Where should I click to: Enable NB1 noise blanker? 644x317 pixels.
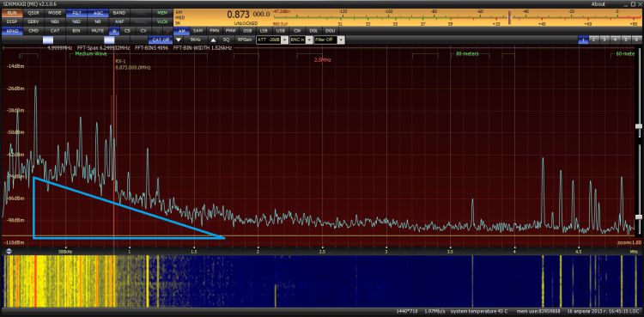55,21
